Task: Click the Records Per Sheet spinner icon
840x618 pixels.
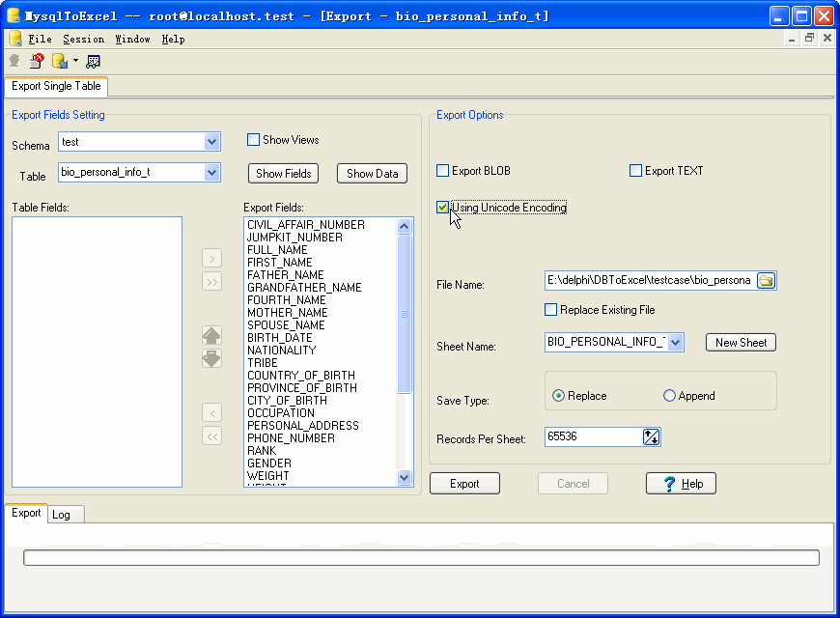Action: pos(651,436)
